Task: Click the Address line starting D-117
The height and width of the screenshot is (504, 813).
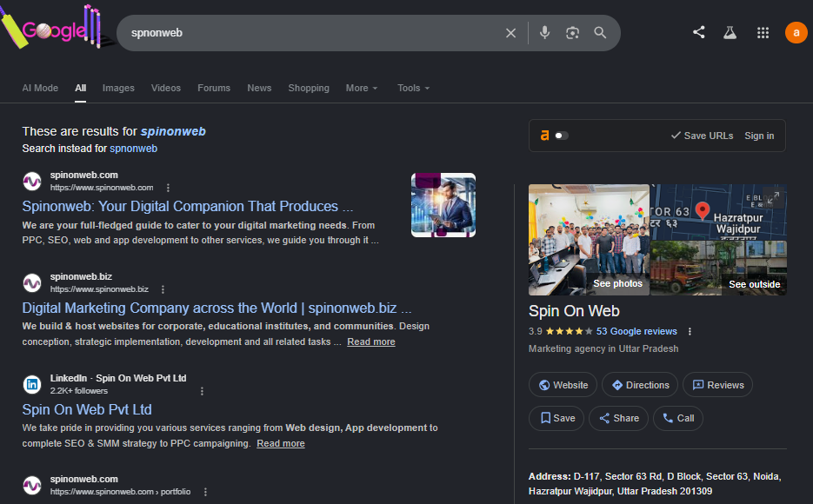Action: coord(655,484)
